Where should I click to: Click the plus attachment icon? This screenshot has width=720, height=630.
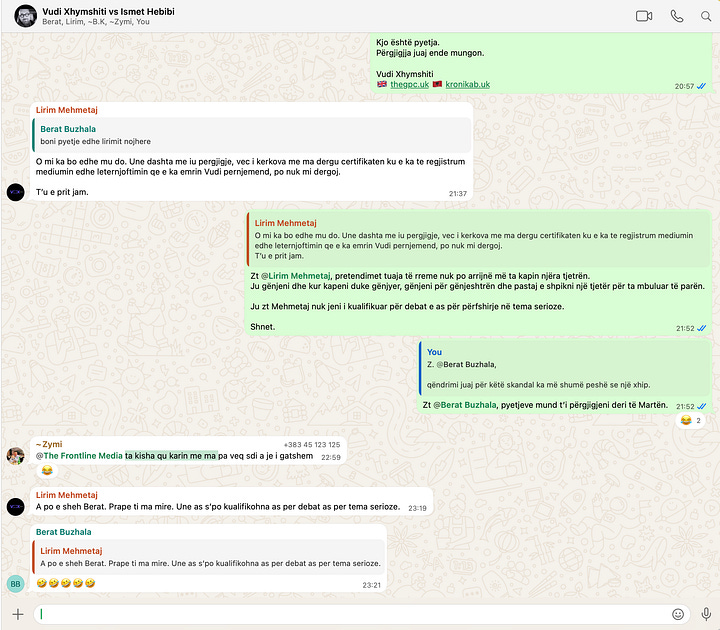(x=18, y=614)
